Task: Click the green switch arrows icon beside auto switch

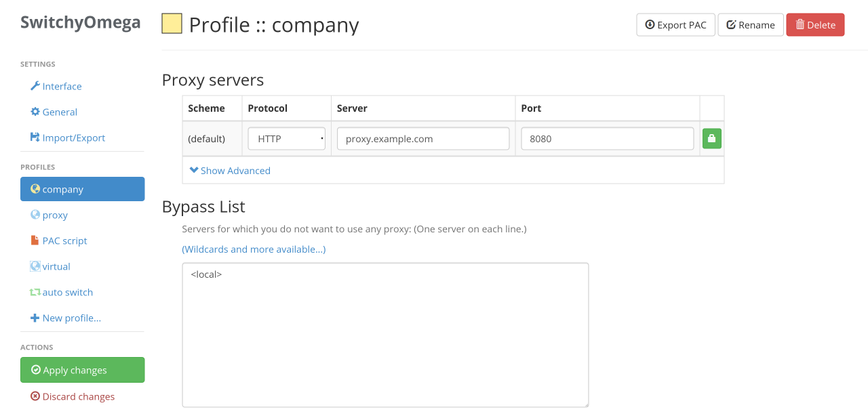Action: (35, 292)
